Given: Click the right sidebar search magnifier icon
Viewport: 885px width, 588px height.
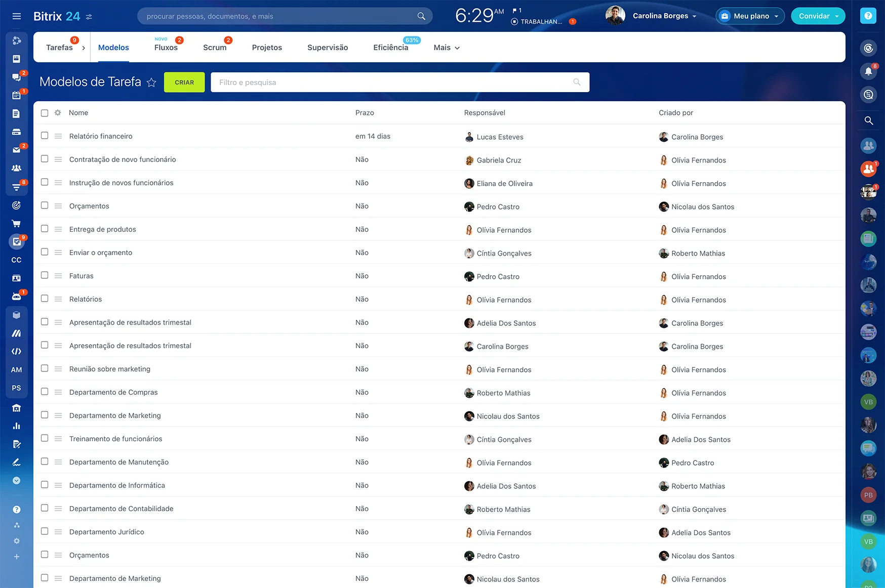Looking at the screenshot, I should [x=868, y=120].
